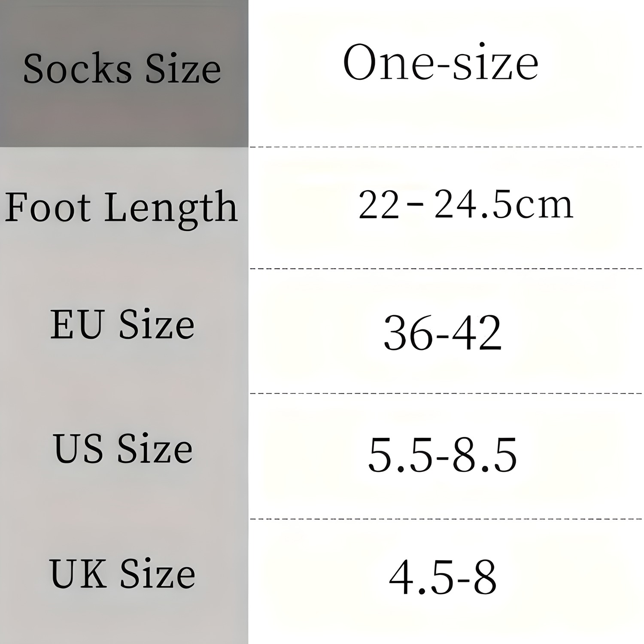Click the "EU Size" label
Image resolution: width=644 pixels, height=644 pixels.
(x=122, y=325)
